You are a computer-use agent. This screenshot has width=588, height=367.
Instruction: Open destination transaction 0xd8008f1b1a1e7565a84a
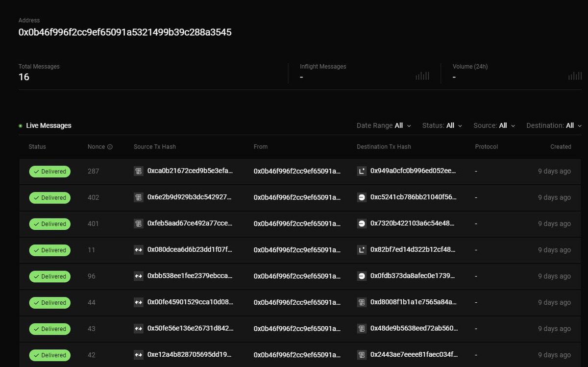coord(414,302)
